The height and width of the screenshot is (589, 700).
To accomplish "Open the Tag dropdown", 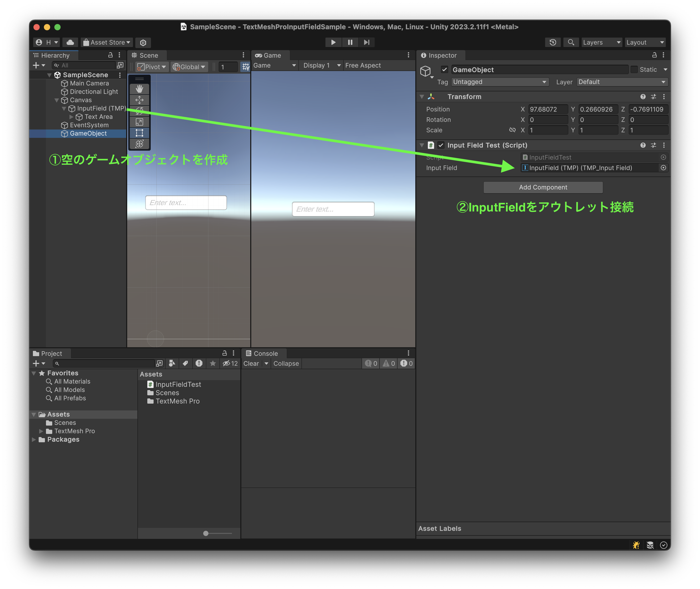I will (x=500, y=82).
